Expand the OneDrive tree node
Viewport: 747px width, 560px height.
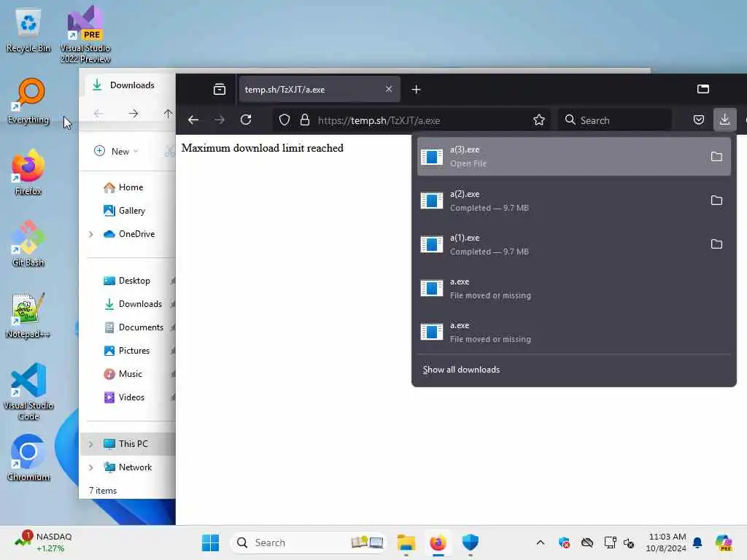tap(90, 234)
